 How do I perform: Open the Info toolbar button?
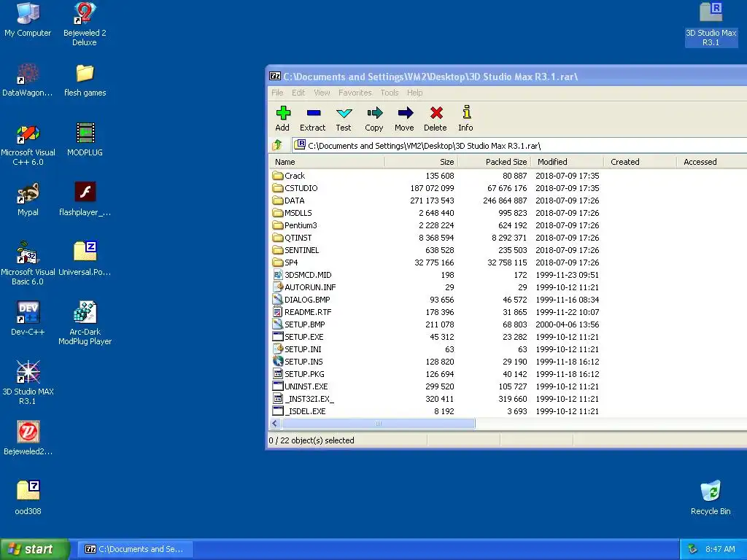coord(466,119)
